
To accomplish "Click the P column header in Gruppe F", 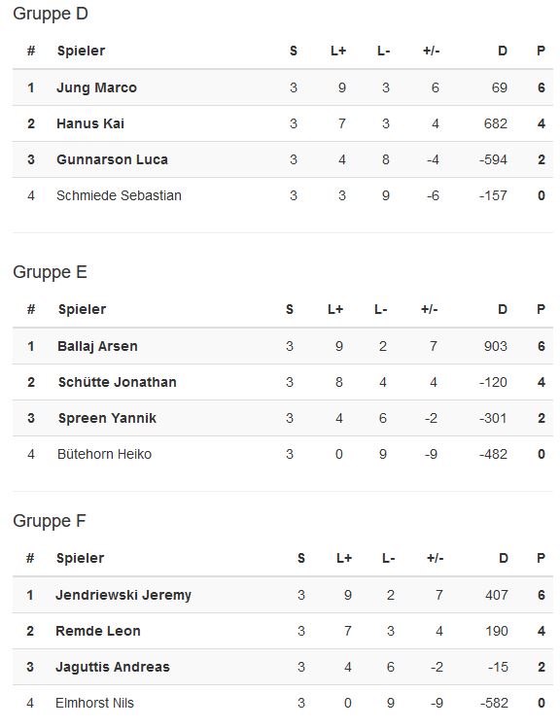I will point(541,559).
